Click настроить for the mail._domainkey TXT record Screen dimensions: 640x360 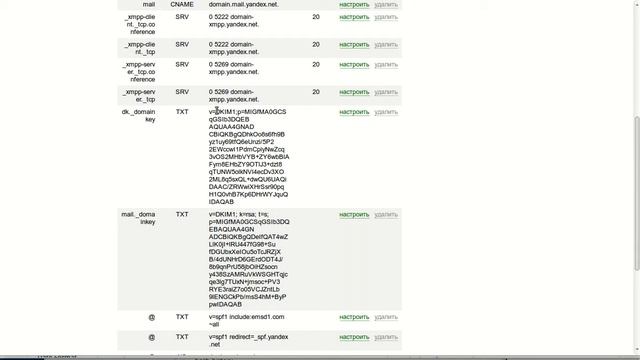point(354,215)
